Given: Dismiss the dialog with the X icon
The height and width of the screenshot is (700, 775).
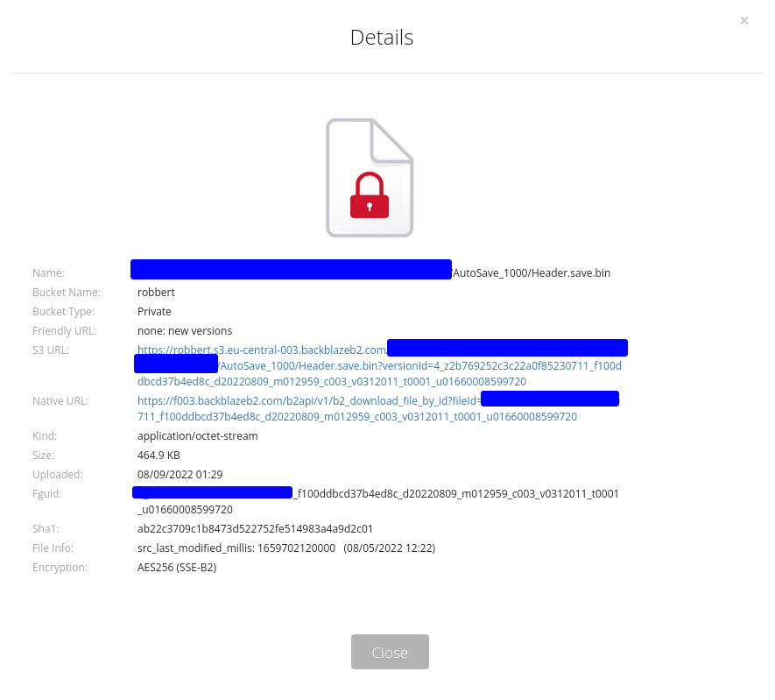Looking at the screenshot, I should click(743, 21).
